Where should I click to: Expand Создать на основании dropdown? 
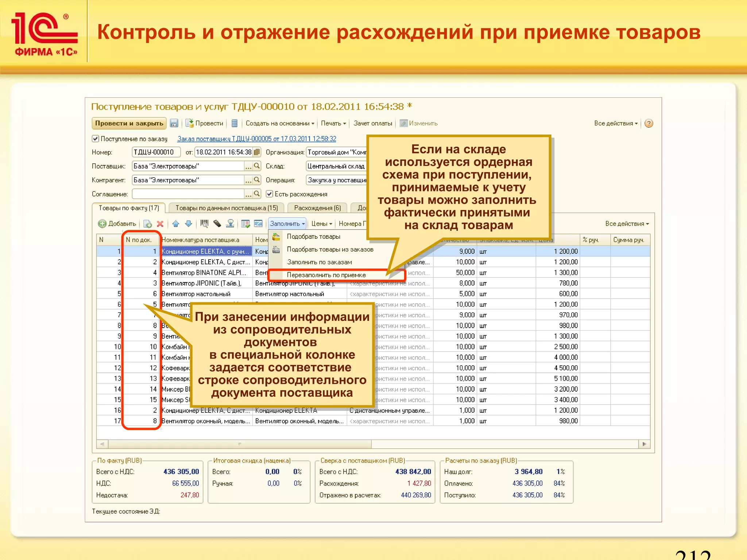280,123
